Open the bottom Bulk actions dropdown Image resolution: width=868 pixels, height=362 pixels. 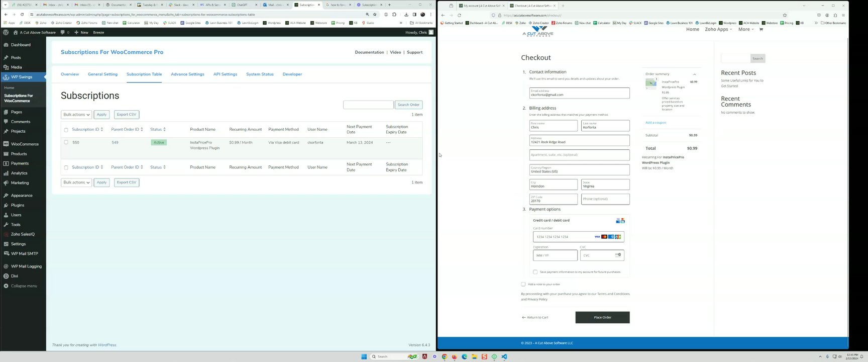pyautogui.click(x=76, y=183)
